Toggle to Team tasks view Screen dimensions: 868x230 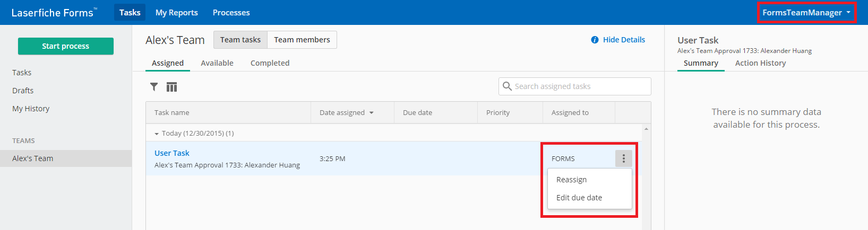click(240, 40)
